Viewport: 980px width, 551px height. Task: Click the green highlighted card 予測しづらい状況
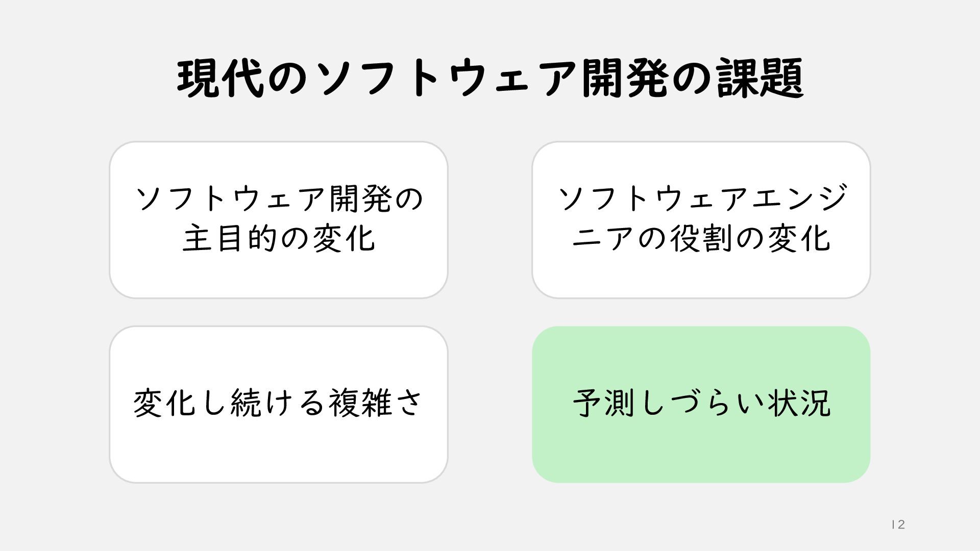pos(701,449)
